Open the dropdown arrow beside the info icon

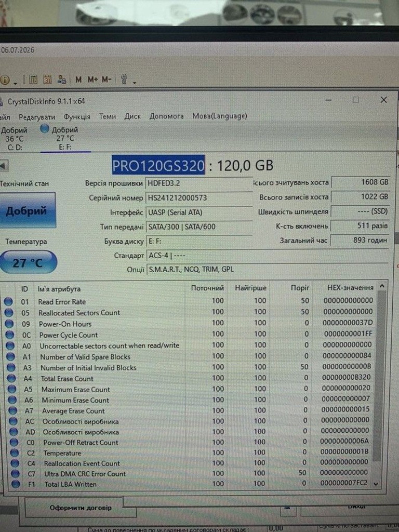click(x=15, y=83)
